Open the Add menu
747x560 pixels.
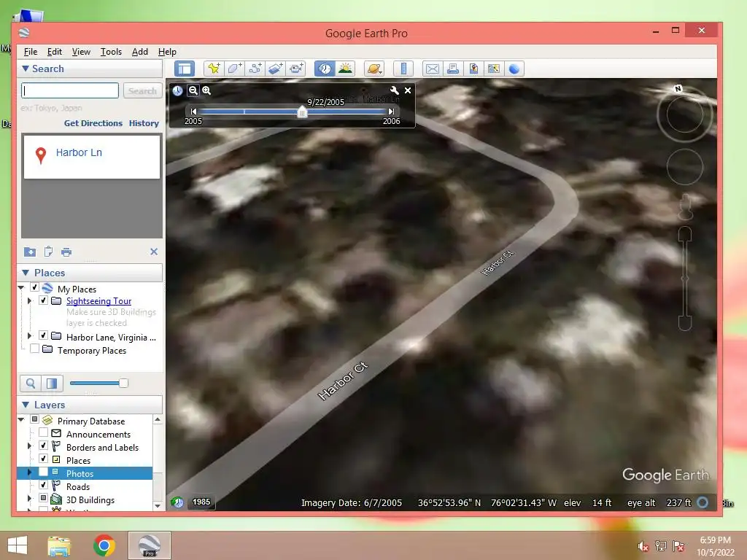coord(139,52)
